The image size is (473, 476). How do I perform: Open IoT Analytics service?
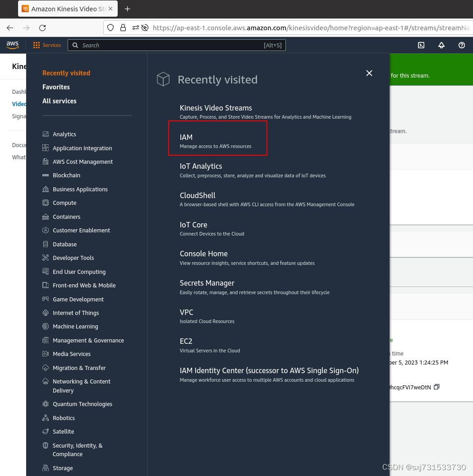click(201, 166)
